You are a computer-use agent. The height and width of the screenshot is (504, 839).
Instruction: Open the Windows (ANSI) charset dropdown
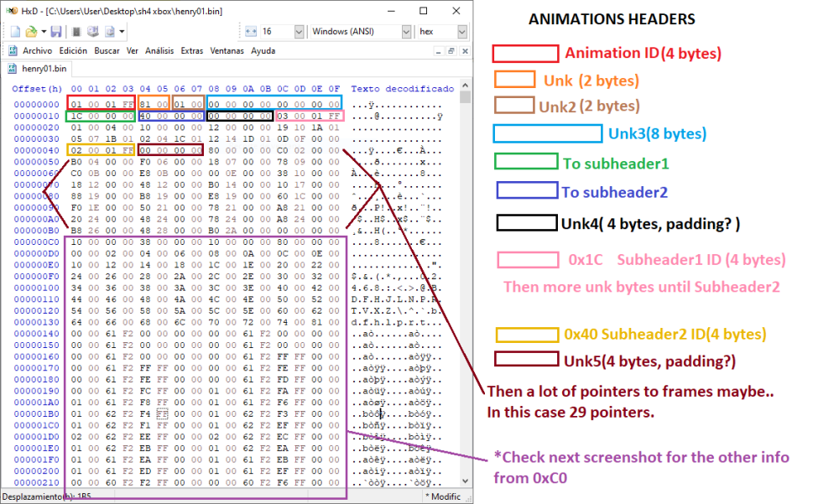click(405, 31)
